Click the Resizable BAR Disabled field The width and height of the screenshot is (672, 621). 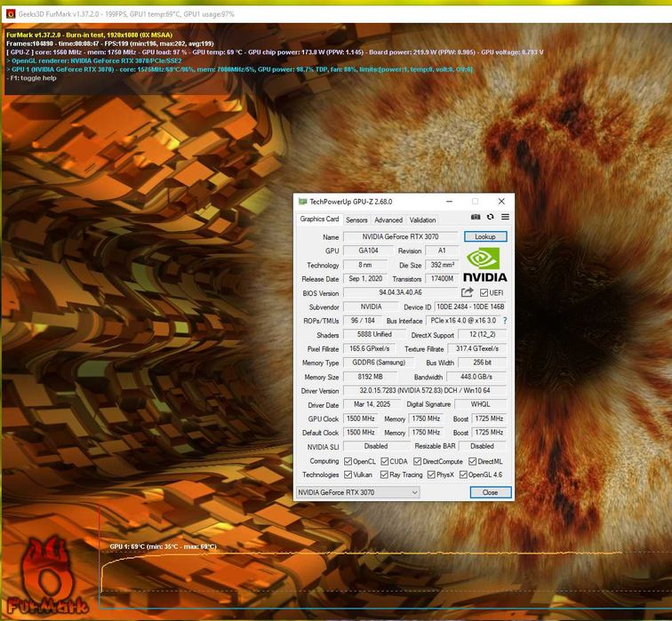click(x=482, y=446)
